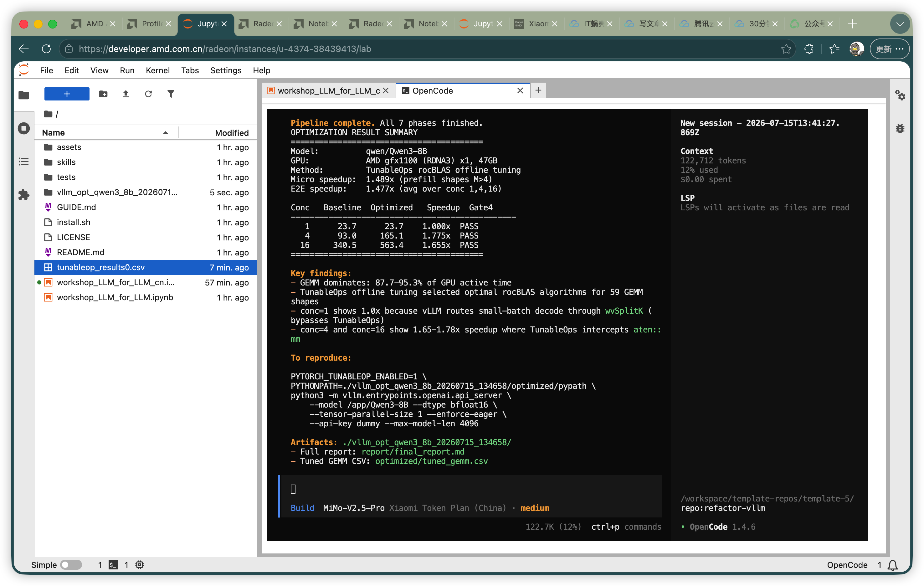Viewport: 924px width, 586px height.
Task: Click the browser address bar URL
Action: [x=225, y=49]
